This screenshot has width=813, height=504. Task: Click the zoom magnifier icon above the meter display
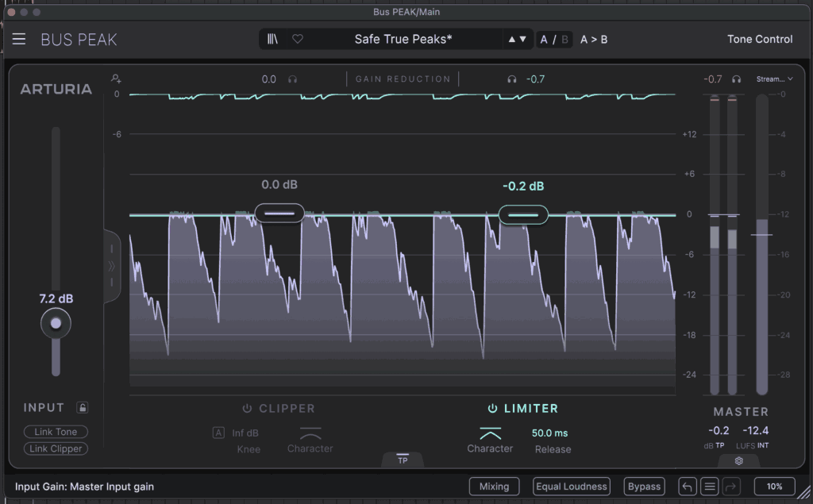coord(116,79)
